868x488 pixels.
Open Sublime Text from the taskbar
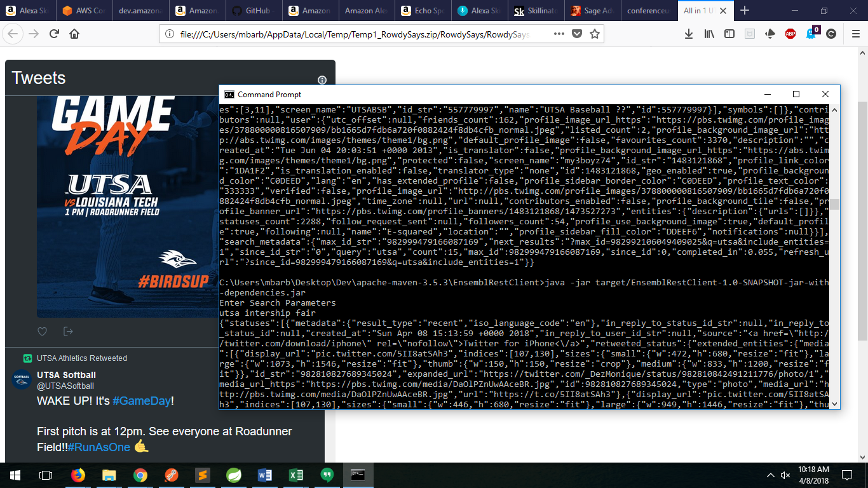tap(203, 475)
